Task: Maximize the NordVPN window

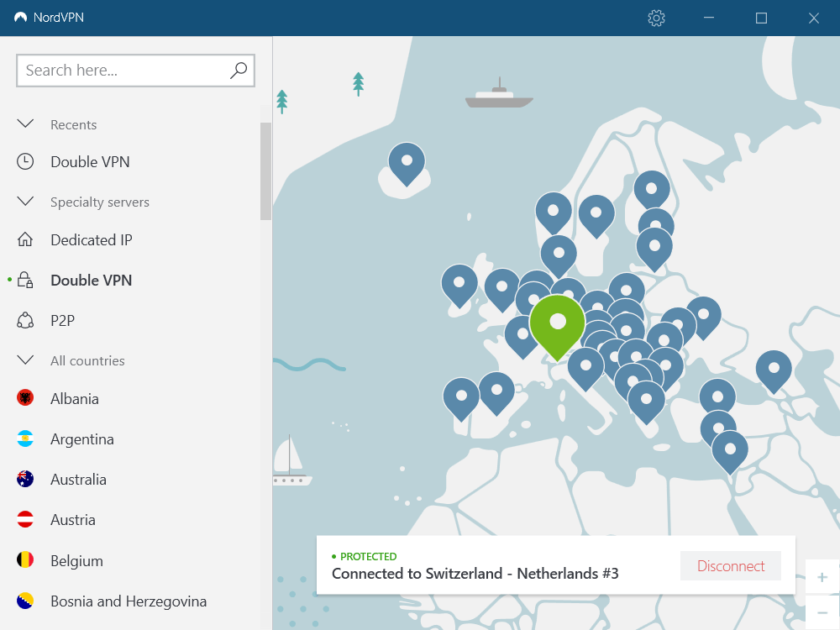Action: pyautogui.click(x=761, y=18)
